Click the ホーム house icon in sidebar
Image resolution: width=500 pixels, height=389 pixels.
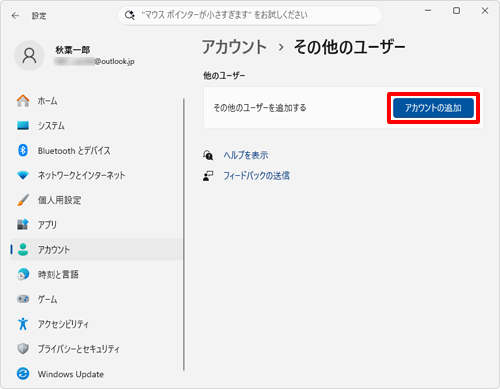pyautogui.click(x=23, y=101)
